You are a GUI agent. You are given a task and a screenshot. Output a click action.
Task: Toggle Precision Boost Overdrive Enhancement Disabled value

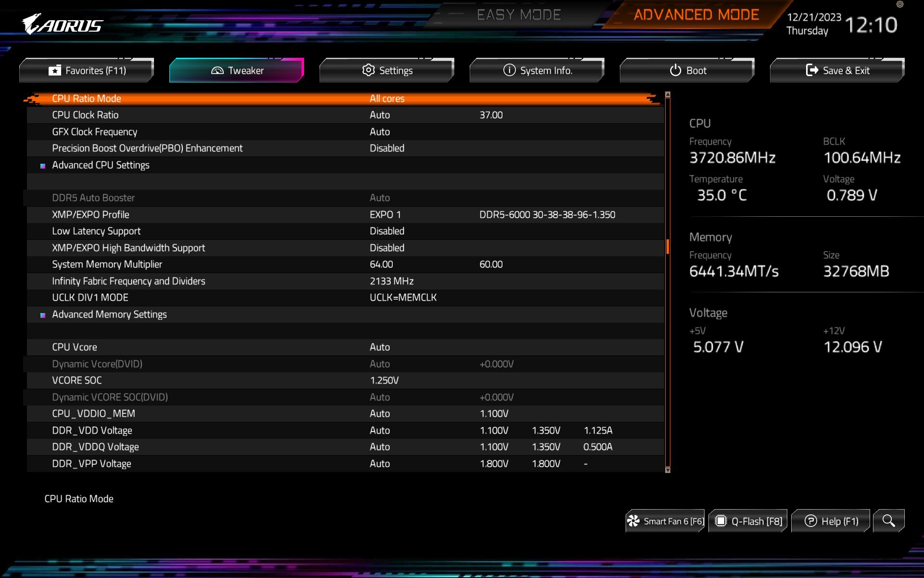[x=387, y=148]
